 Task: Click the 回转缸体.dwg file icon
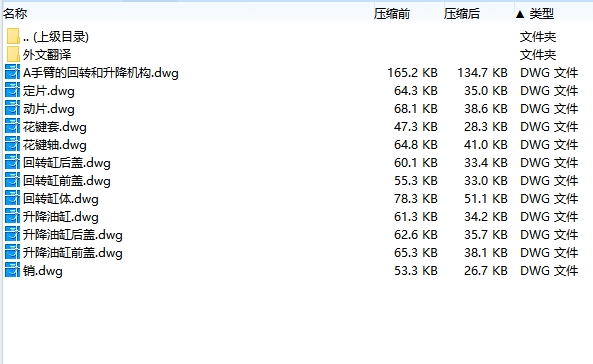point(12,198)
